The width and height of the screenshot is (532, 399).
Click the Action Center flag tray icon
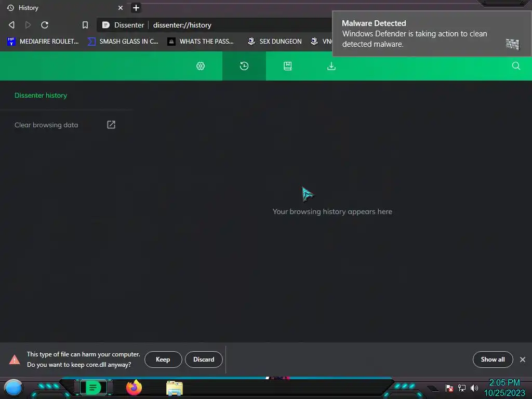pyautogui.click(x=449, y=388)
